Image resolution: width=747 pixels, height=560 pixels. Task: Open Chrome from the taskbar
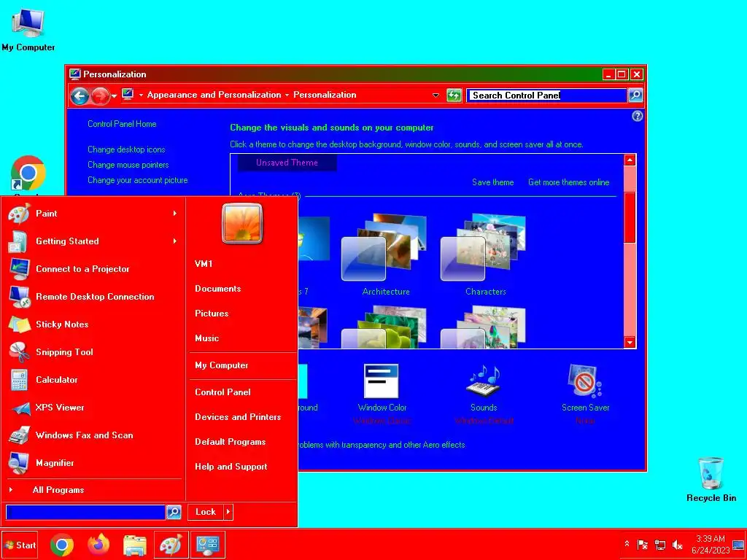point(62,545)
